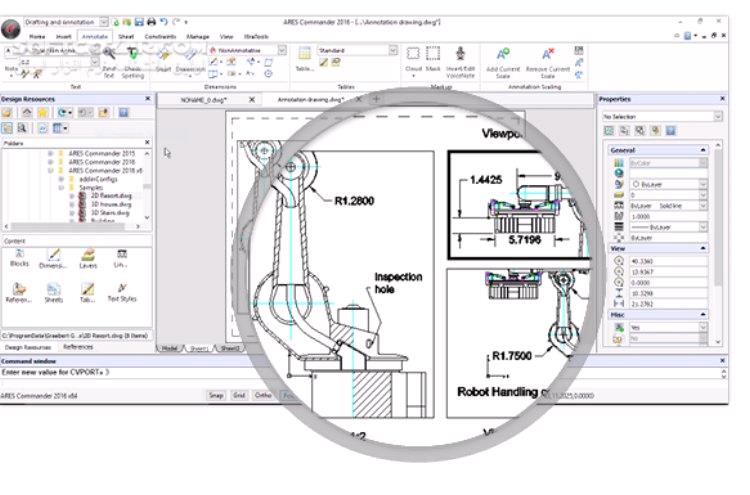Run the Check Spelling tool
Image resolution: width=750 pixels, height=495 pixels.
click(x=132, y=62)
